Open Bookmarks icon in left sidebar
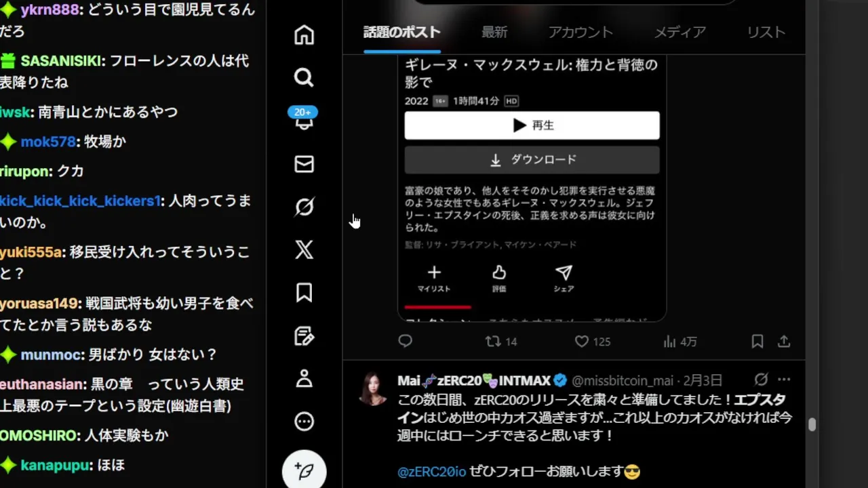The height and width of the screenshot is (488, 868). [x=304, y=293]
